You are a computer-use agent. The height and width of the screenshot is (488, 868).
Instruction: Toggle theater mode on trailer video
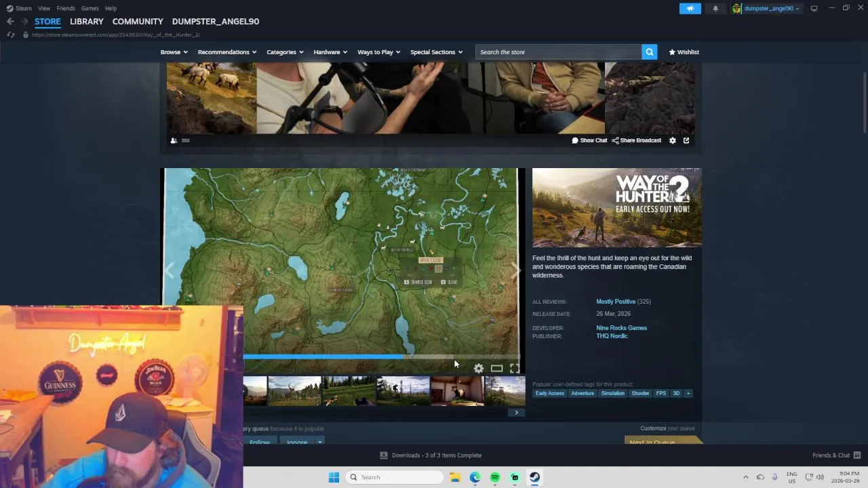(496, 368)
